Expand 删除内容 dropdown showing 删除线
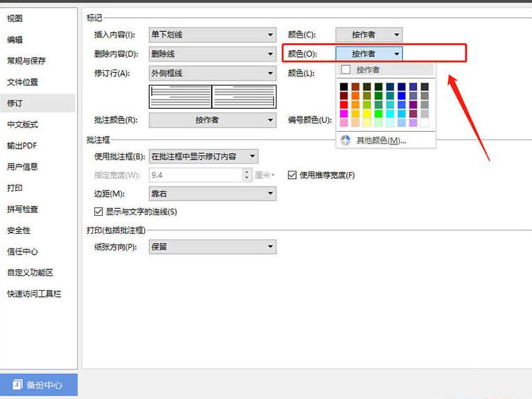532x399 pixels. click(x=213, y=53)
